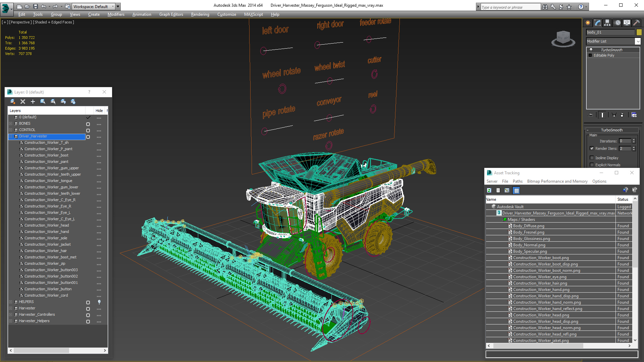This screenshot has width=644, height=362.
Task: Set CONTROL layer as current via its checkbox
Action: (x=88, y=130)
